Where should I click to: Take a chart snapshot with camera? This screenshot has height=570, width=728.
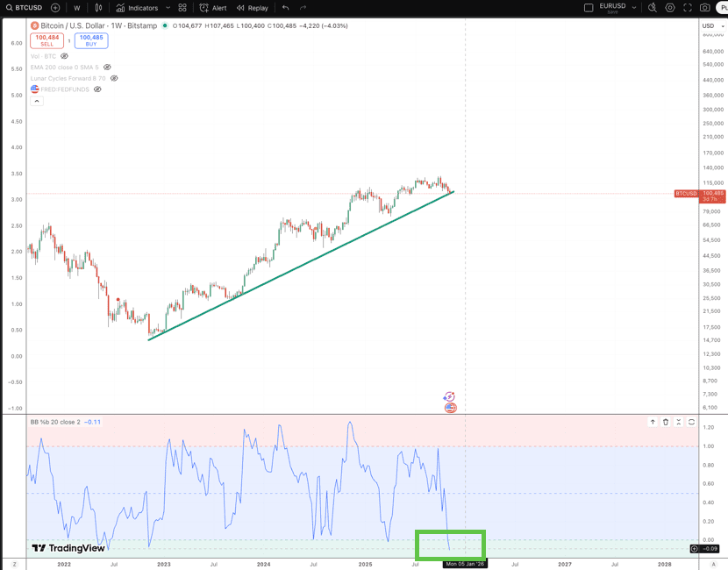[707, 8]
